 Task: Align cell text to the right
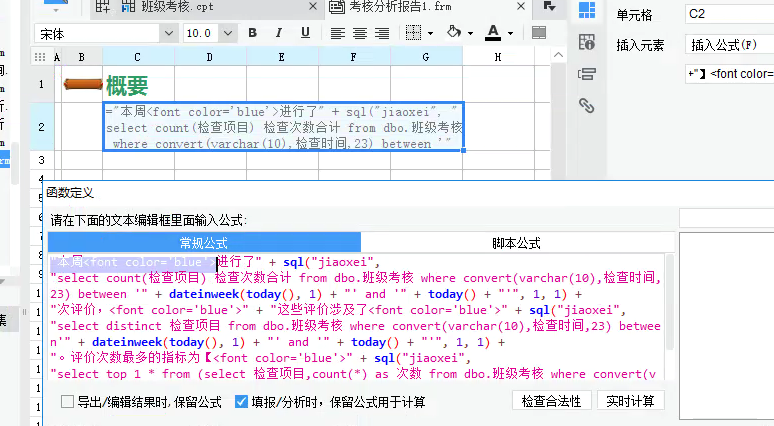pyautogui.click(x=382, y=33)
